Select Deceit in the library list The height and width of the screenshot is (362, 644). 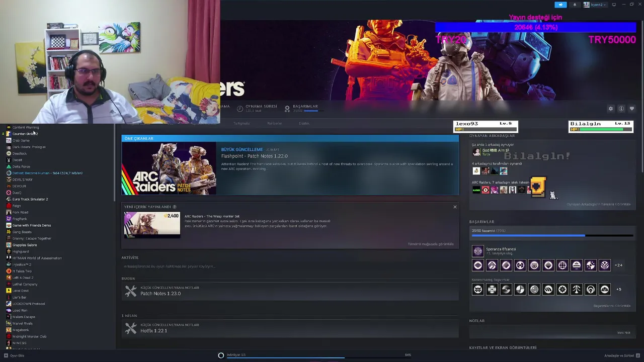coord(17,160)
